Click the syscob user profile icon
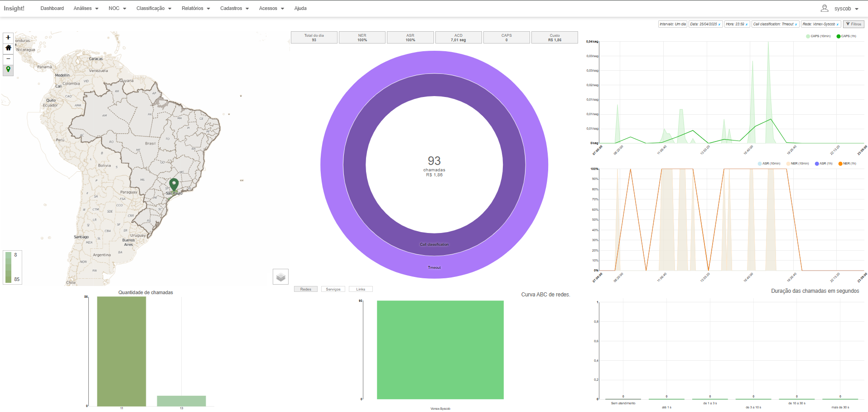Image resolution: width=868 pixels, height=412 pixels. click(x=825, y=8)
